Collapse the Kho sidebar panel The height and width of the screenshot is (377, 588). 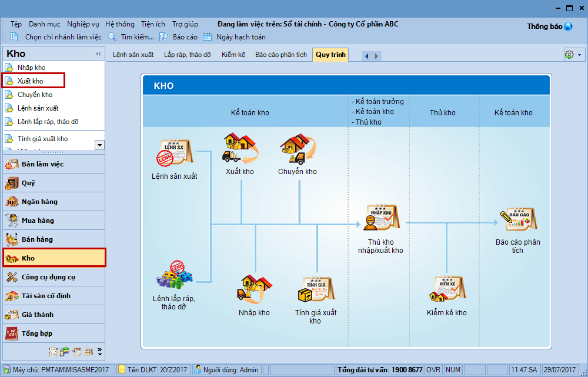pos(98,54)
